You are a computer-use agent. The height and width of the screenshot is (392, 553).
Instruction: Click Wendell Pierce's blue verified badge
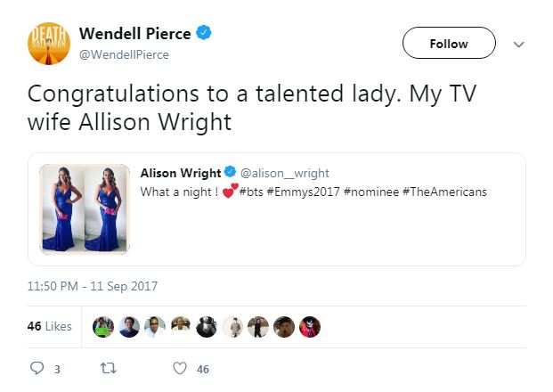204,34
